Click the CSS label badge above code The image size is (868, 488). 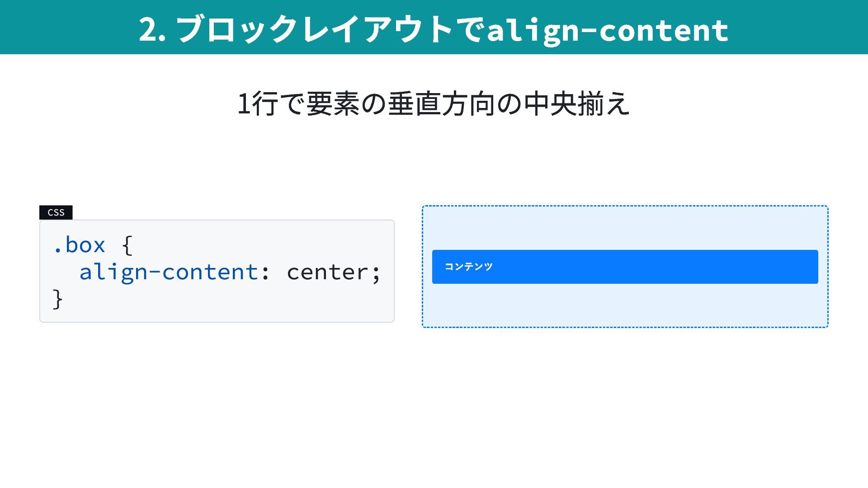(x=56, y=212)
